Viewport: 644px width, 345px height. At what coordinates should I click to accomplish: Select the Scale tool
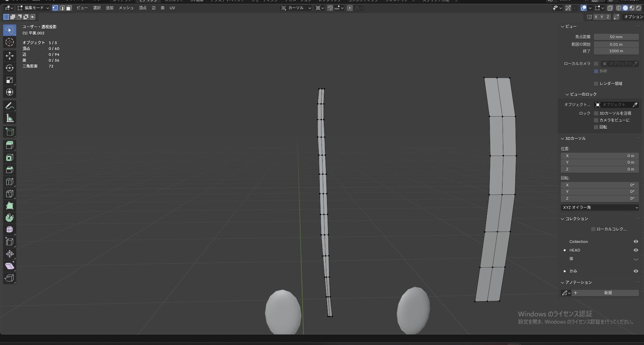click(x=10, y=80)
